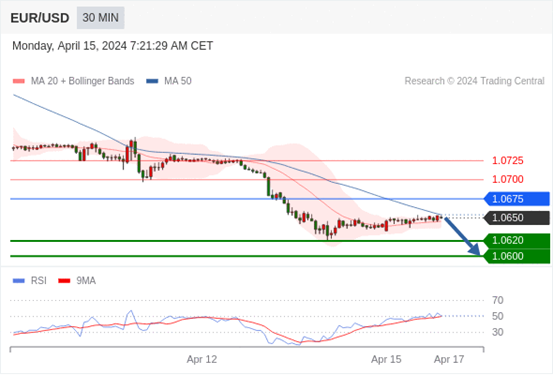Click the blue RSI legend swatch
The width and height of the screenshot is (553, 375).
[19, 281]
